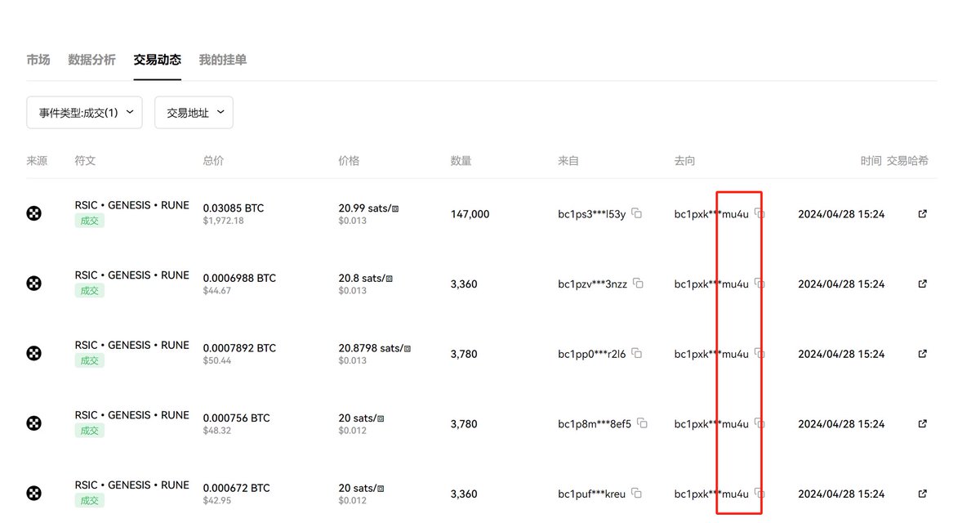Click the $42.95 dollar value

pyautogui.click(x=217, y=500)
